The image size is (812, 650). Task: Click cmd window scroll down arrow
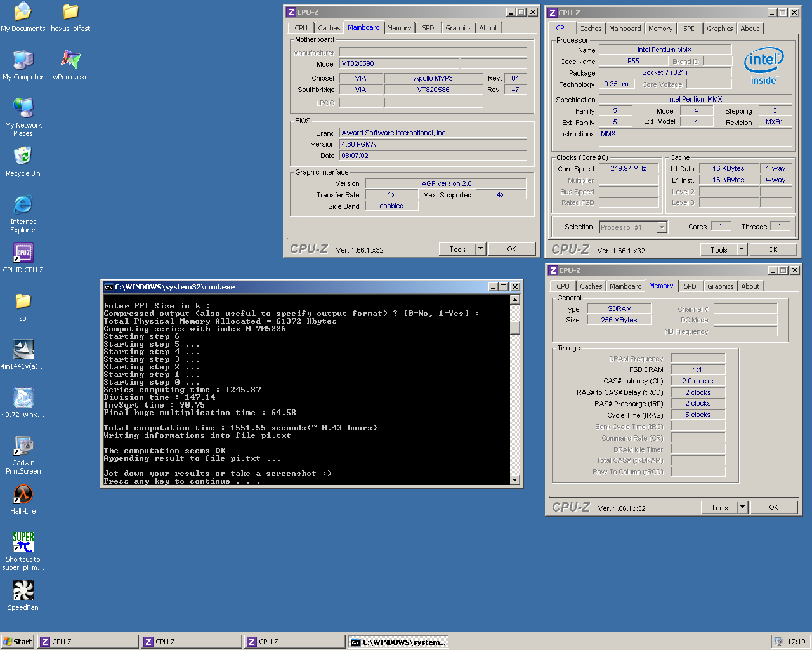(x=515, y=480)
